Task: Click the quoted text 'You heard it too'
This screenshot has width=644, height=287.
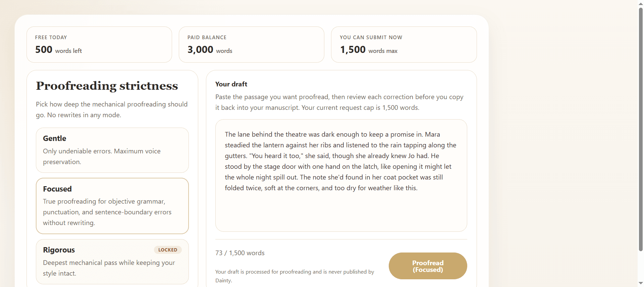Action: coord(276,156)
